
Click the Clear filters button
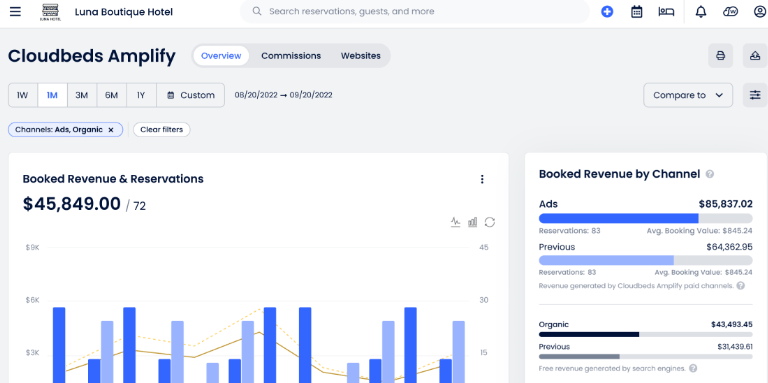coord(162,130)
